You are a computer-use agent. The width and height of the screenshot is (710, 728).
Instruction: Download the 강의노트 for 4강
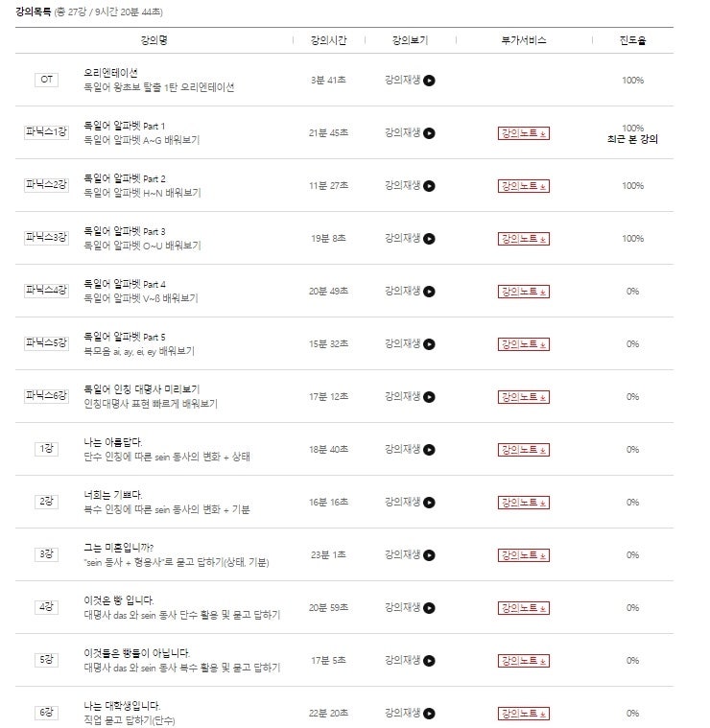click(523, 607)
